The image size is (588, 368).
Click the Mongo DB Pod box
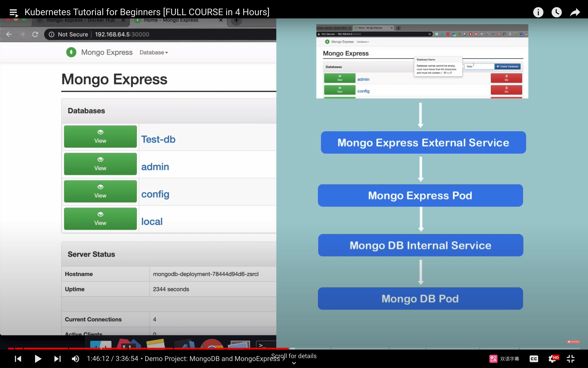[x=420, y=298]
